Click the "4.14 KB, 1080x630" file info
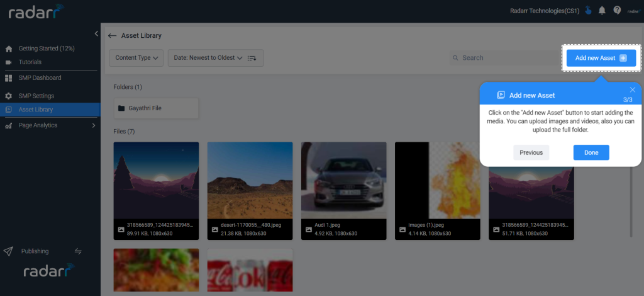The width and height of the screenshot is (644, 296). (x=430, y=234)
